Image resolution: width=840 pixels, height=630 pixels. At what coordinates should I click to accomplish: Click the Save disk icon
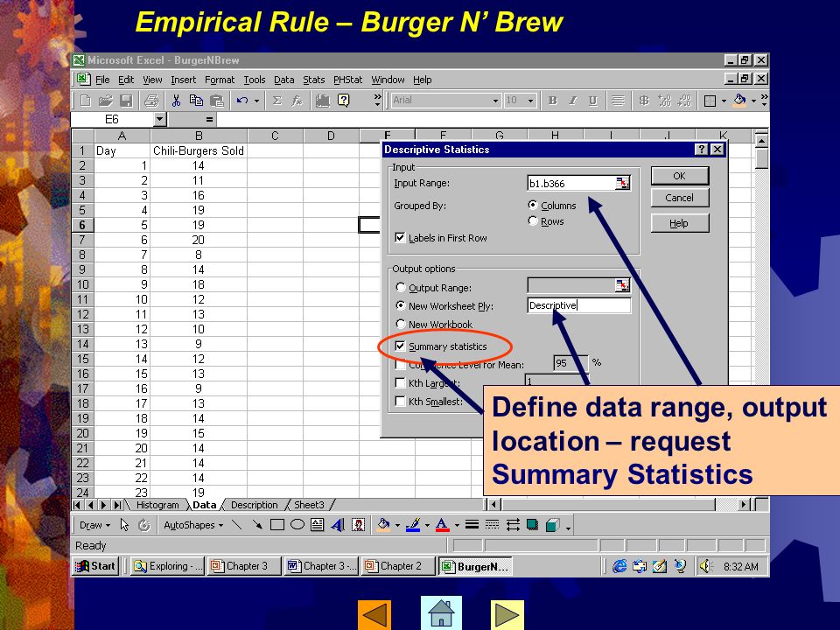(x=126, y=100)
